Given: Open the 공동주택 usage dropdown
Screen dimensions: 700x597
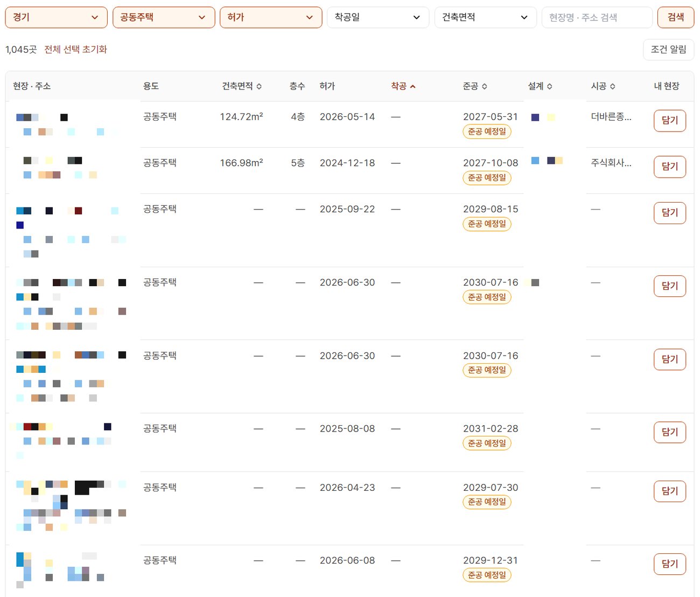Looking at the screenshot, I should click(x=164, y=17).
